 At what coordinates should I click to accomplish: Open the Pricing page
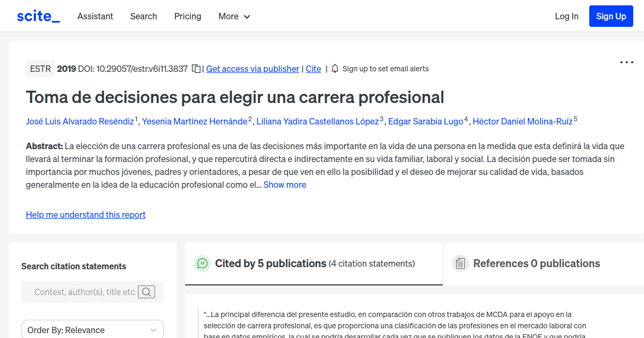(187, 16)
